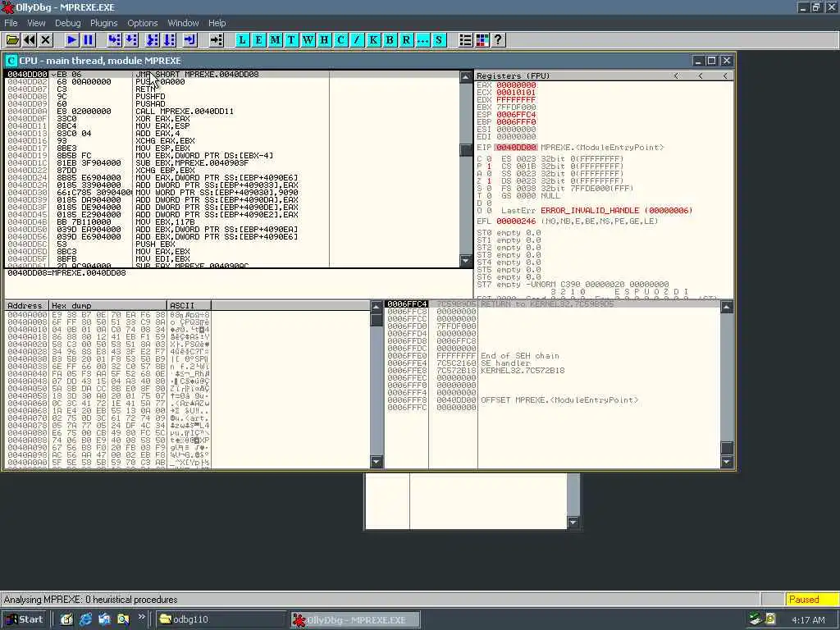Open the View menu
Screen dimensions: 840x630
[36, 23]
